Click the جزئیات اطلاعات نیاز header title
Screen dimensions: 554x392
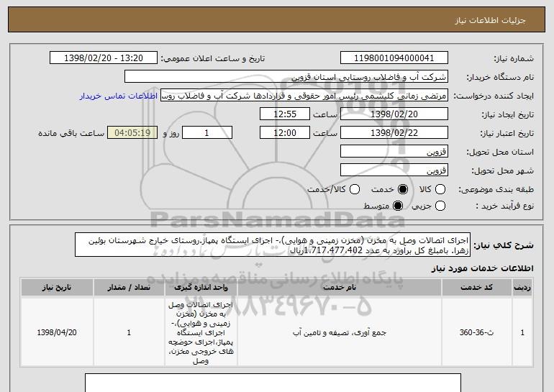point(490,20)
